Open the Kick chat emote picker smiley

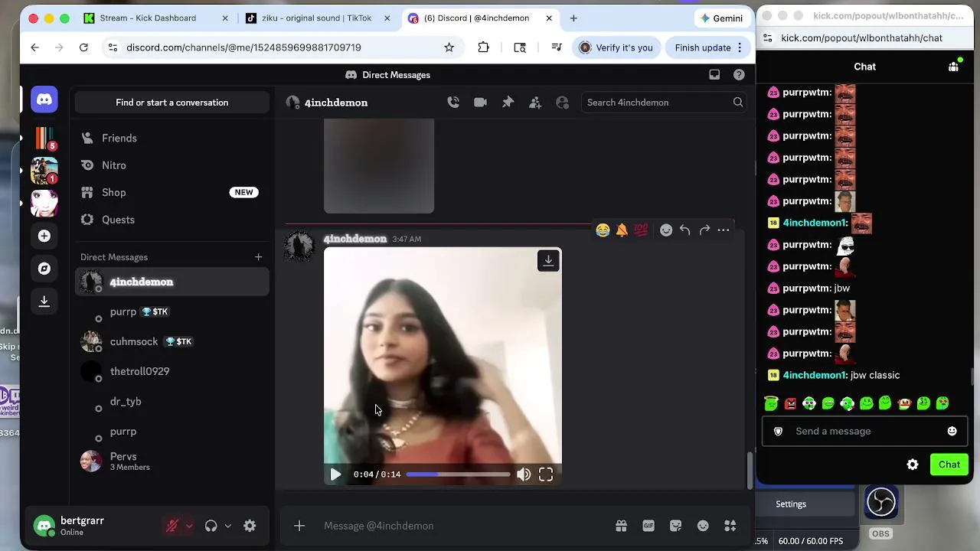[952, 432]
